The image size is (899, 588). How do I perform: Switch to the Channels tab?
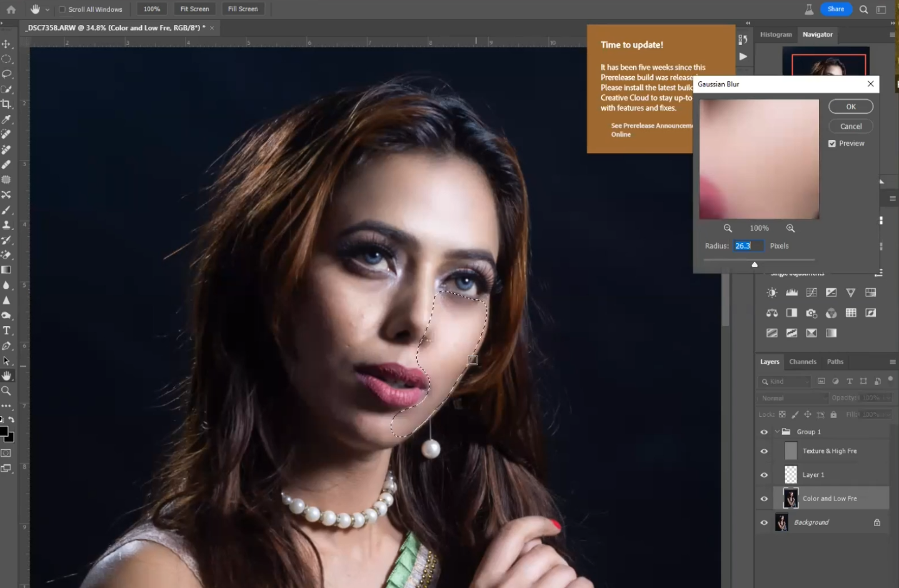pos(803,362)
